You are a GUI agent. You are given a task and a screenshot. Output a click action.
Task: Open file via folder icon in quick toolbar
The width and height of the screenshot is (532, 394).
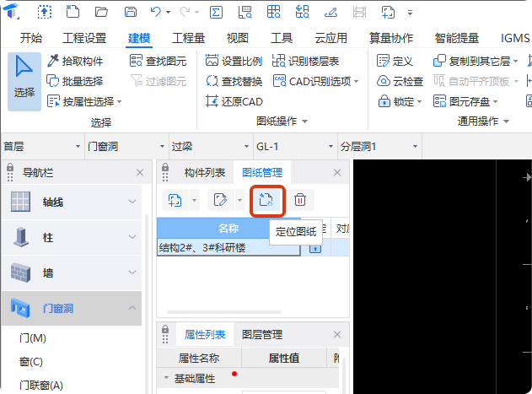click(101, 12)
